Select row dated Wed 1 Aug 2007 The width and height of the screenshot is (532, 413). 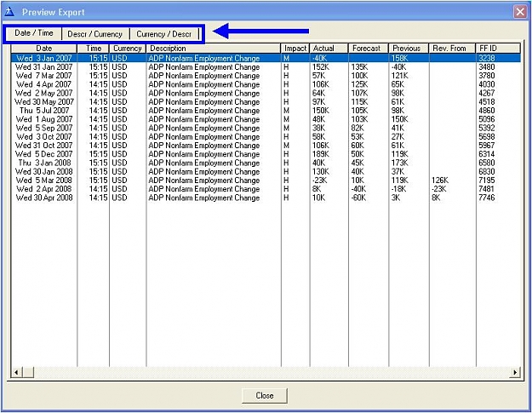266,119
